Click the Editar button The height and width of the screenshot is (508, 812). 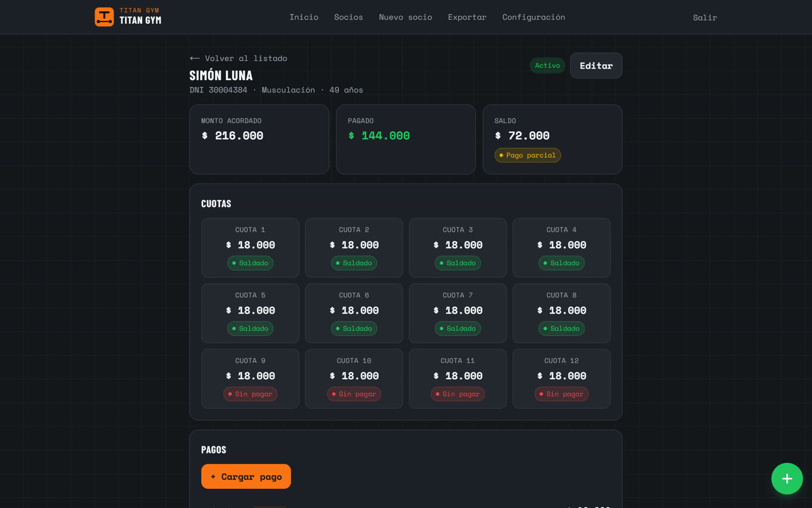pos(596,66)
